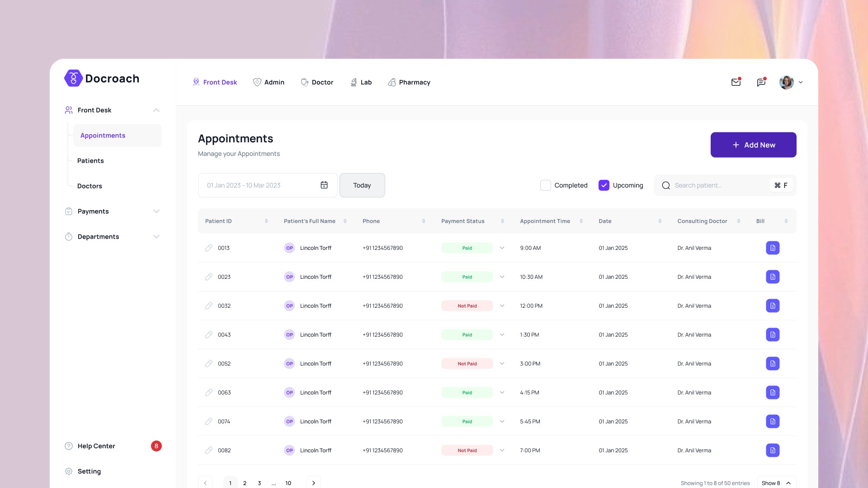Click edit pencil for patient 0032
Image resolution: width=868 pixels, height=488 pixels.
208,306
